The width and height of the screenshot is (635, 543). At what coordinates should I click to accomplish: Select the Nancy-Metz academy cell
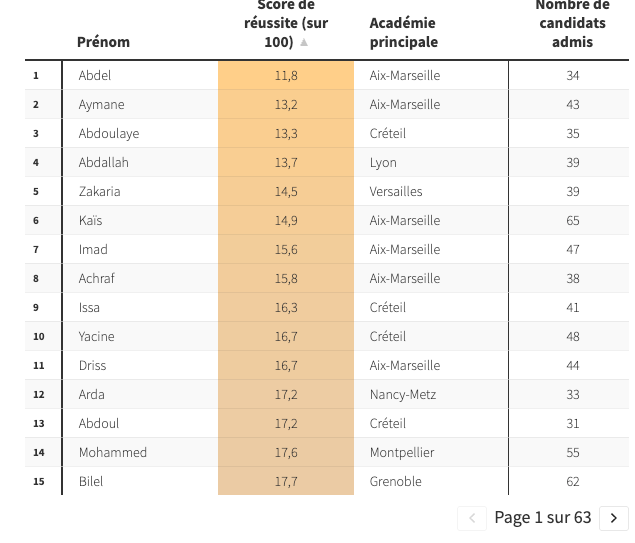(403, 394)
